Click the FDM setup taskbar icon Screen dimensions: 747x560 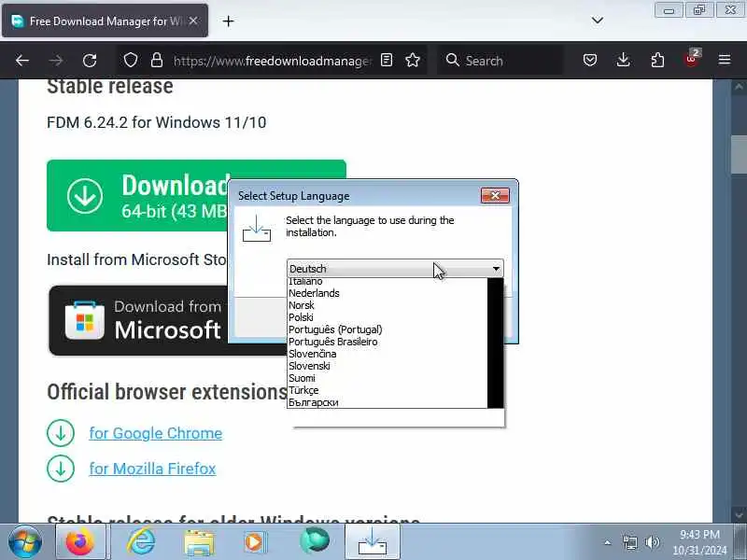point(372,542)
